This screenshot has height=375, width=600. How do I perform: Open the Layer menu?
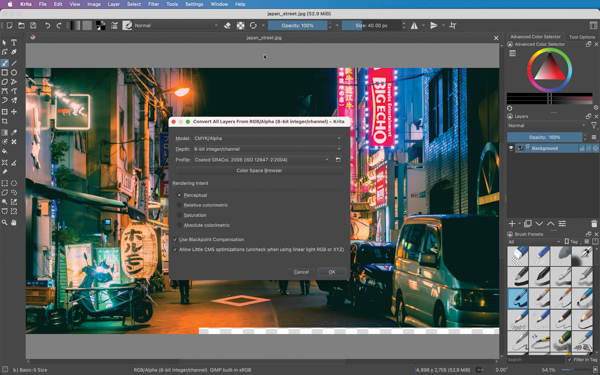coord(114,4)
